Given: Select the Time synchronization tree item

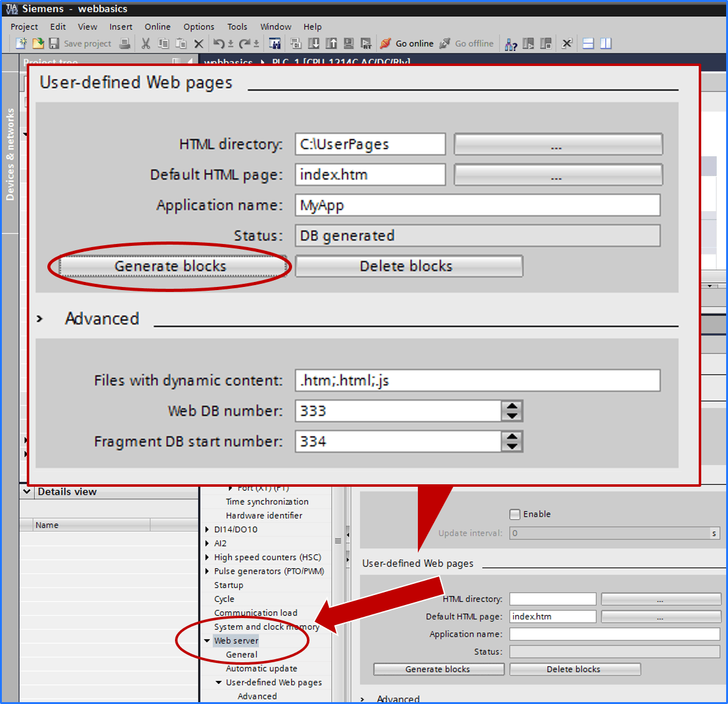Looking at the screenshot, I should [x=267, y=502].
